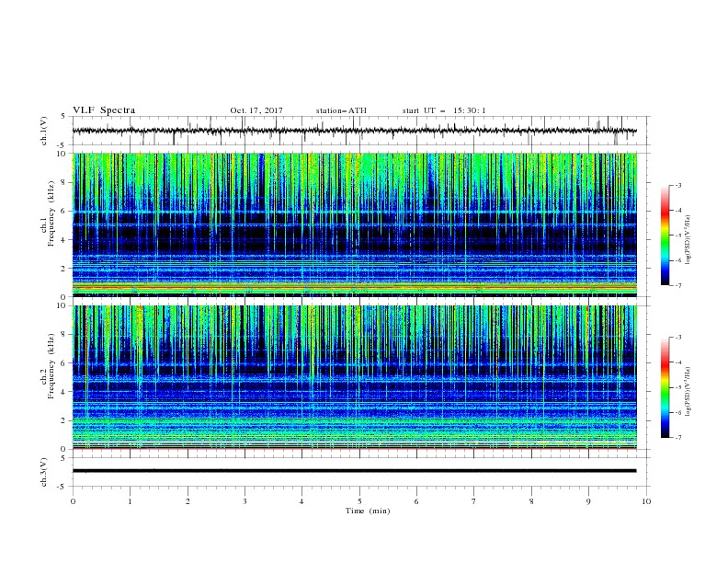The height and width of the screenshot is (563, 728).
Task: Click the "-7" tick on the ch.1 colorbar
Action: (678, 285)
